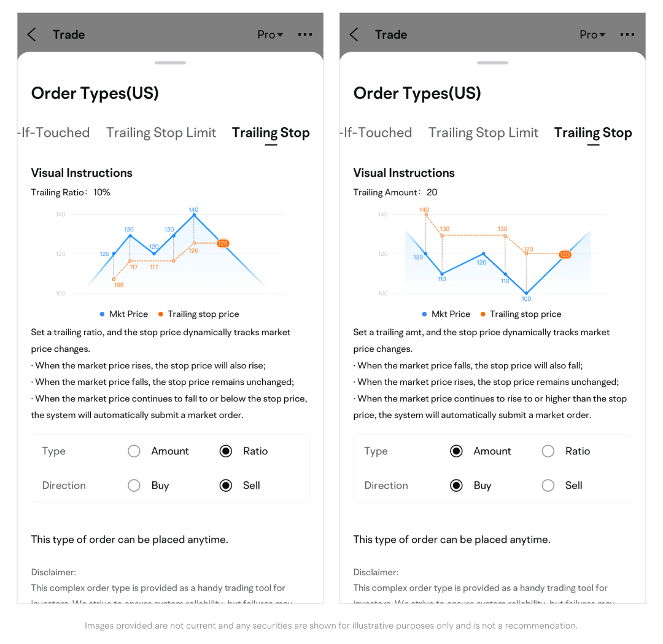The height and width of the screenshot is (644, 663).
Task: Click Trailing stop price legend under amount chart
Action: point(520,314)
